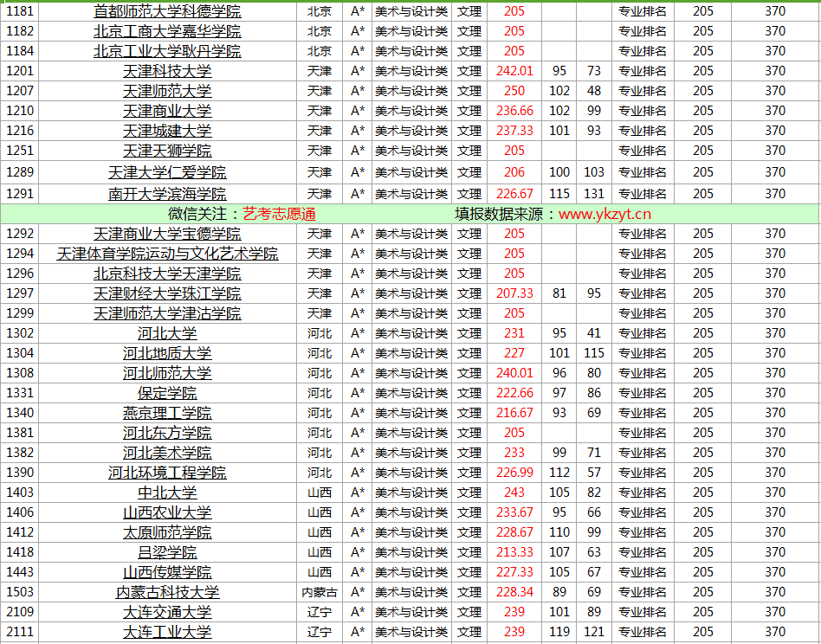Click the 天津师范大学 school link
This screenshot has width=821, height=644.
tap(167, 91)
